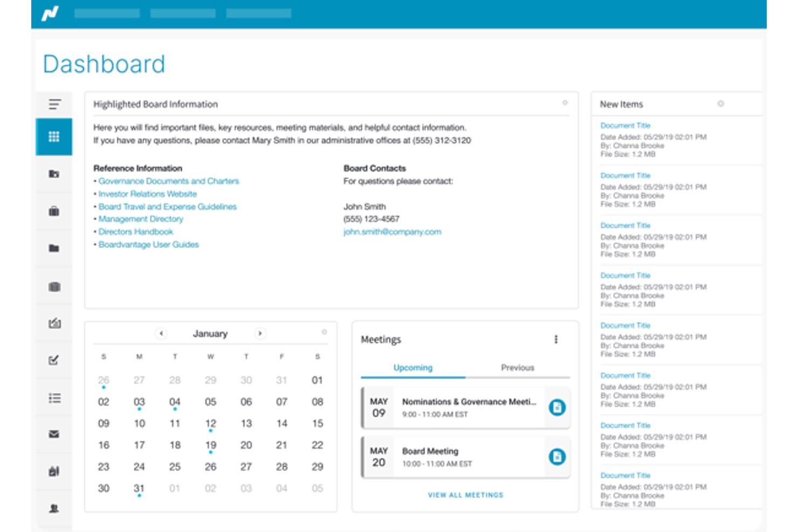Open the checkbox task icon in the sidebar
The width and height of the screenshot is (798, 532).
coord(54,360)
